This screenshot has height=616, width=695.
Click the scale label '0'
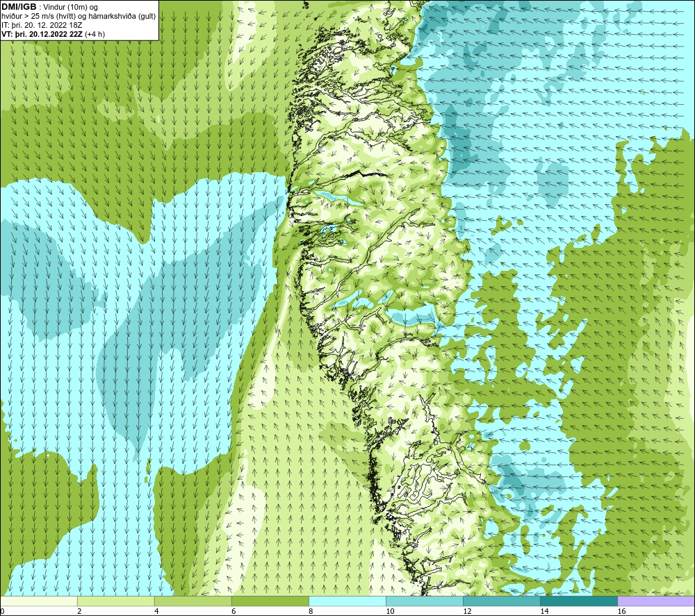tap(2, 611)
